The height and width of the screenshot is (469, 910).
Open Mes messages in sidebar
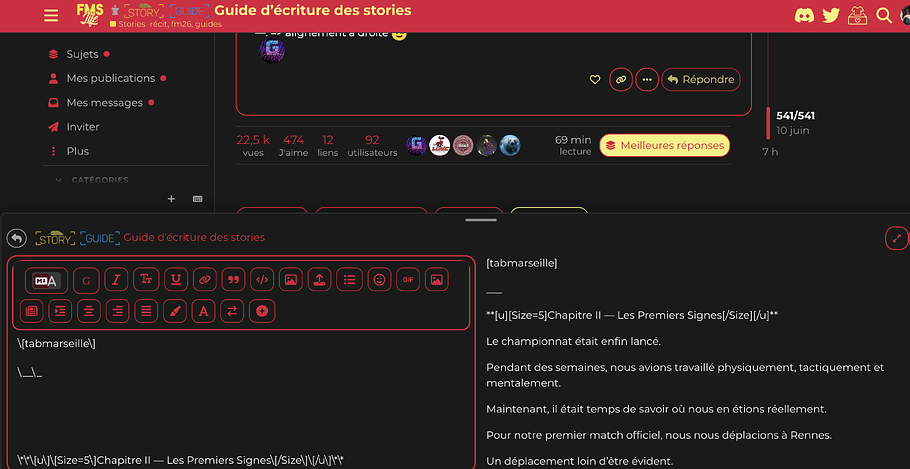(104, 103)
